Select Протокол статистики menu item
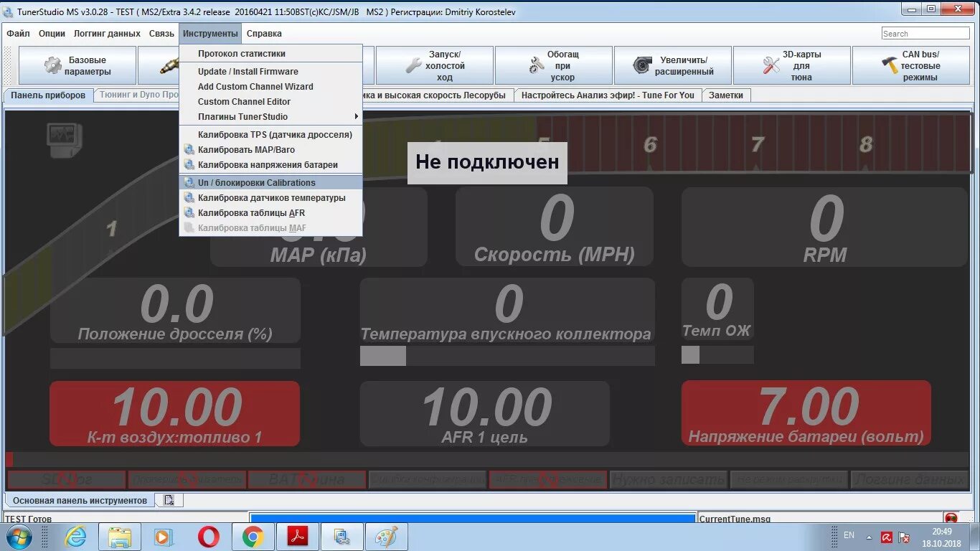The image size is (980, 551). (x=270, y=53)
